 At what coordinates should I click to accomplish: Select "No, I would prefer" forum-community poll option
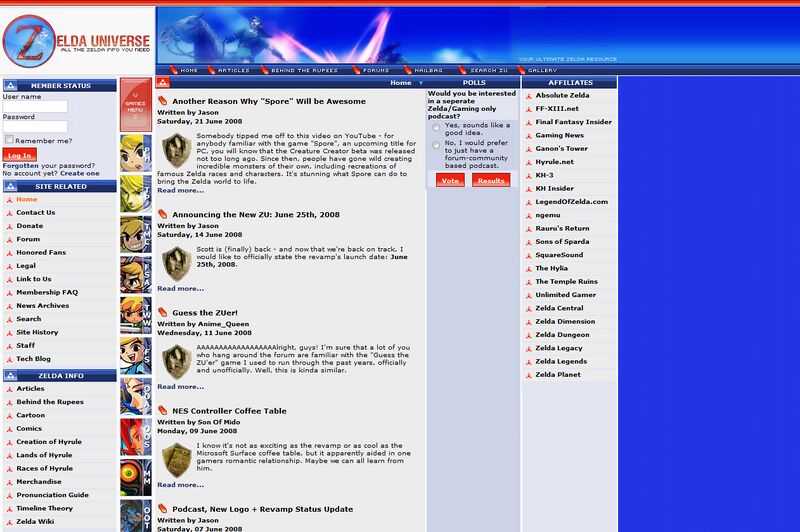pyautogui.click(x=436, y=145)
